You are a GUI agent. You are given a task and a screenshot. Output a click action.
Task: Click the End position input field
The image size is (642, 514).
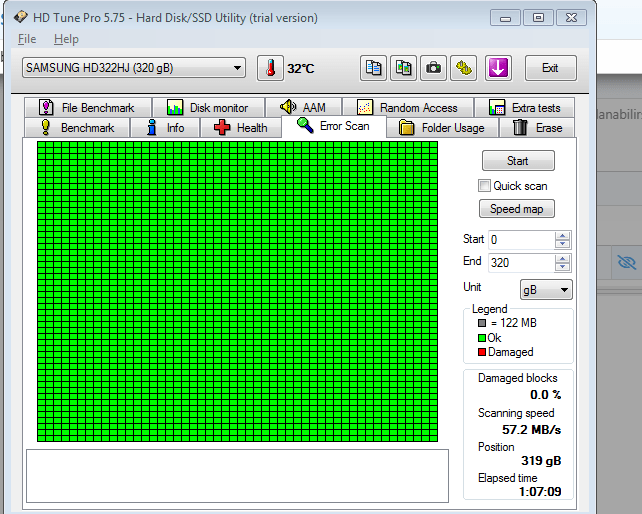pos(522,263)
